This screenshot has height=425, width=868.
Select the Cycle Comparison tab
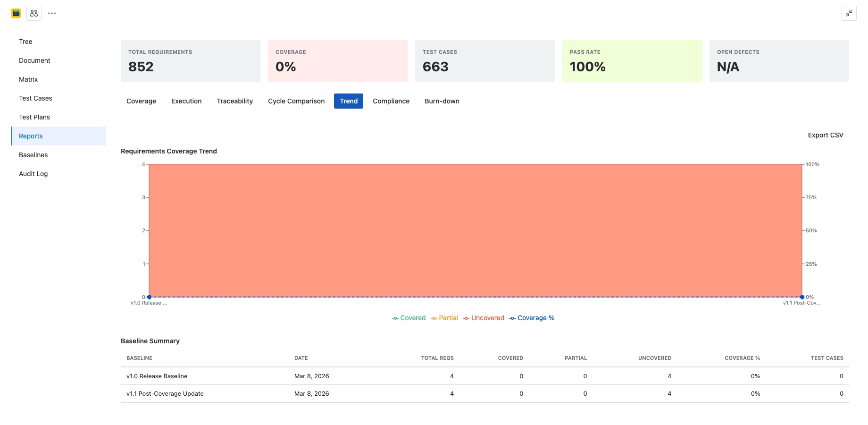[296, 101]
